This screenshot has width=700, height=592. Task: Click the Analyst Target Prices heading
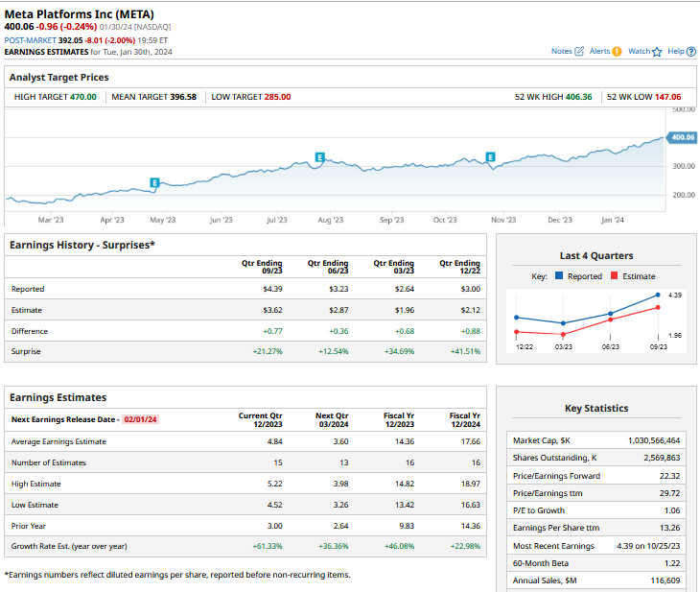coord(59,77)
